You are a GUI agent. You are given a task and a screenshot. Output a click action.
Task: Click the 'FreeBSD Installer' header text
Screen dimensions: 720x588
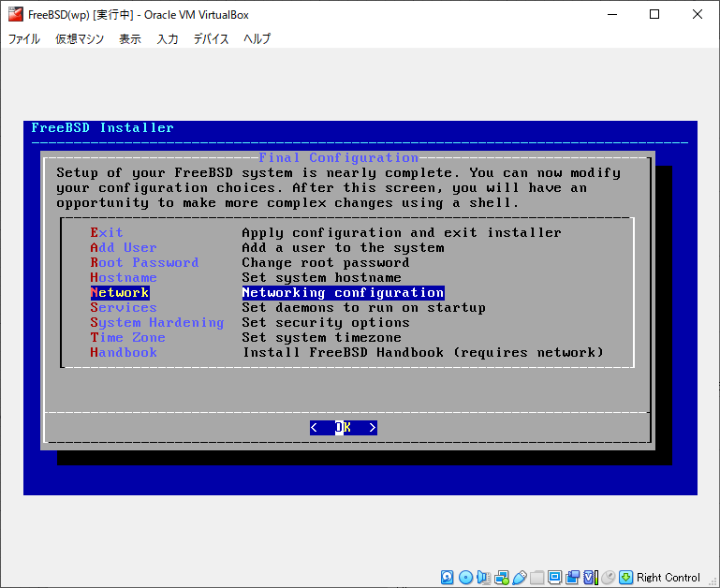(x=102, y=127)
